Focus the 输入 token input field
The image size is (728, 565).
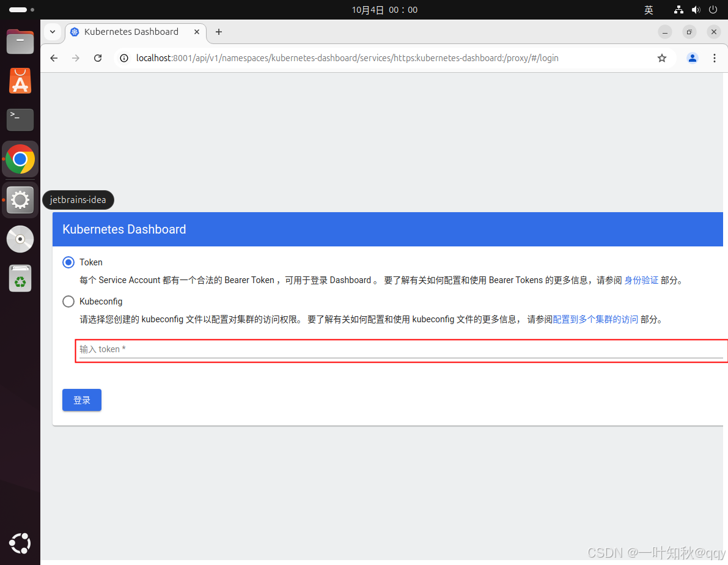pyautogui.click(x=401, y=350)
